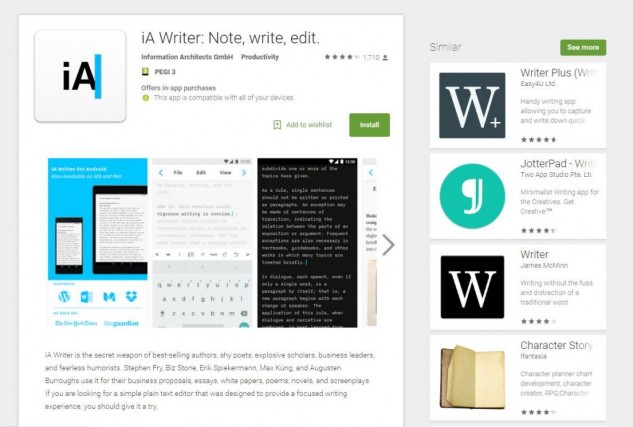Click Add to wishlist text
The width and height of the screenshot is (633, 427).
point(309,125)
